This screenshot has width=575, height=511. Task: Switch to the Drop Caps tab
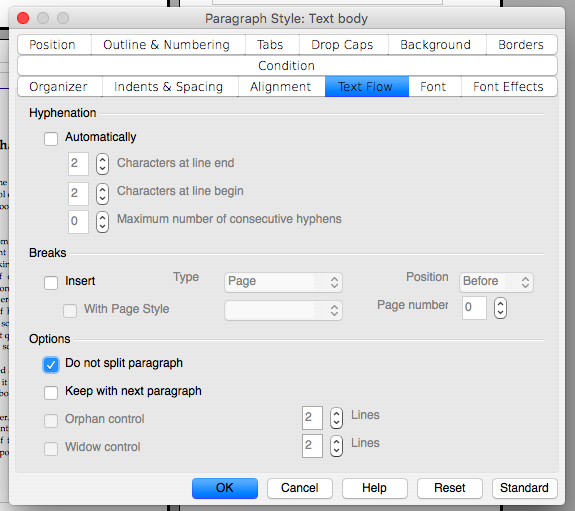[x=342, y=45]
